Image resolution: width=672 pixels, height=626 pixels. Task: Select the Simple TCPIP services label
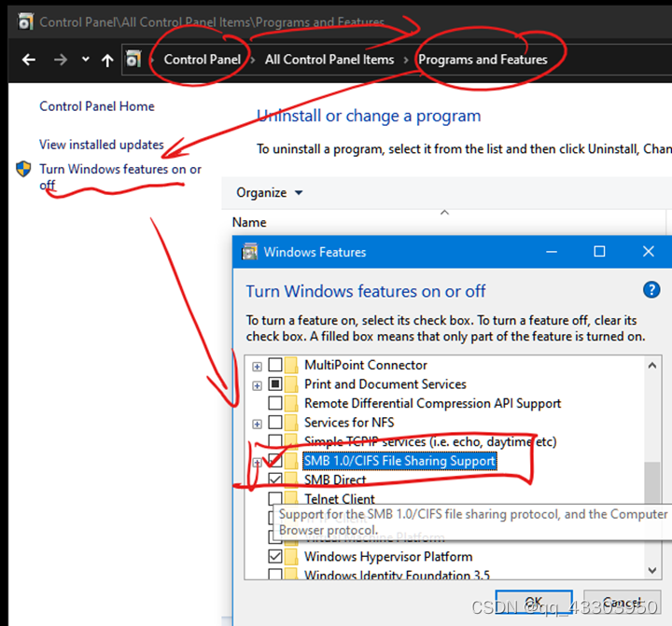tap(430, 441)
